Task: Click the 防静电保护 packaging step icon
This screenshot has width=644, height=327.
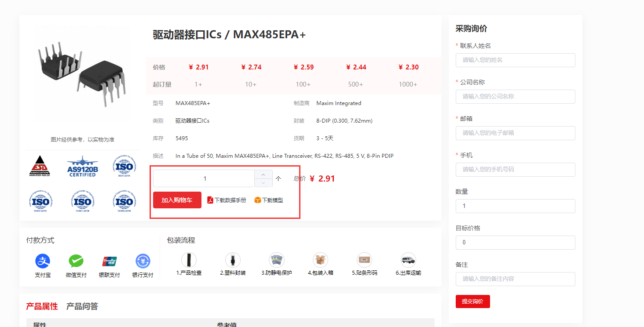Action: tap(277, 260)
